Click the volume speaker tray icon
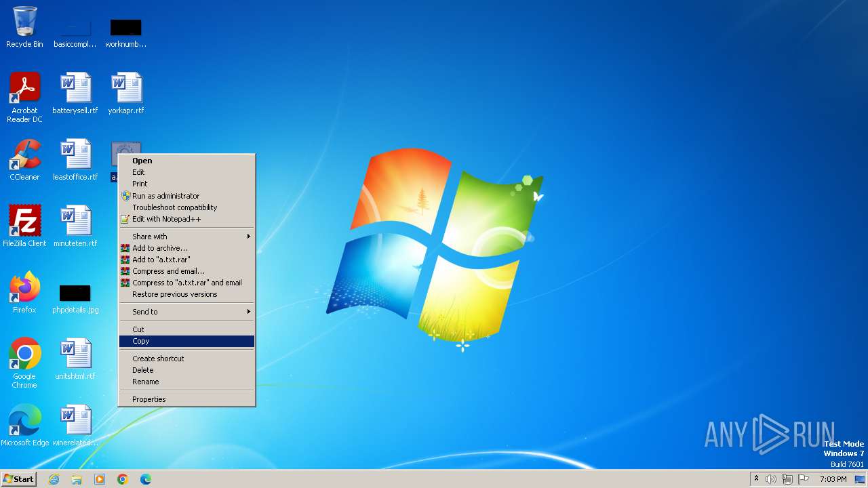The height and width of the screenshot is (488, 868). tap(771, 479)
